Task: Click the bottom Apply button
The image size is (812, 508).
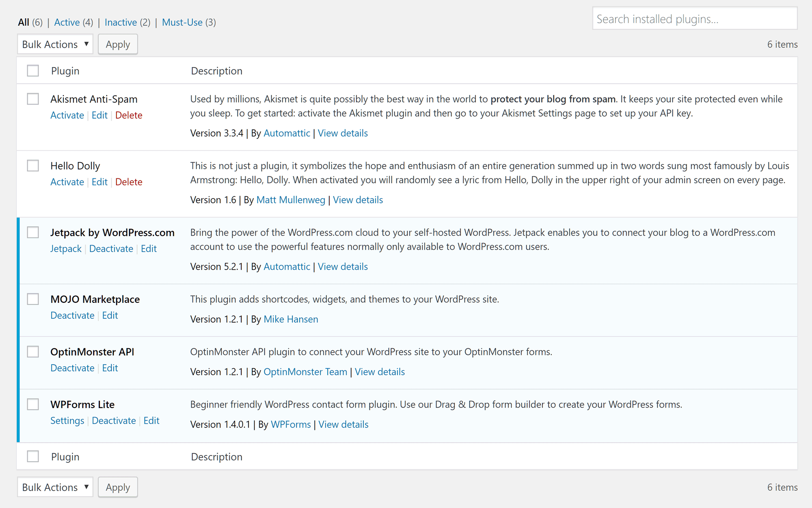Action: click(118, 487)
